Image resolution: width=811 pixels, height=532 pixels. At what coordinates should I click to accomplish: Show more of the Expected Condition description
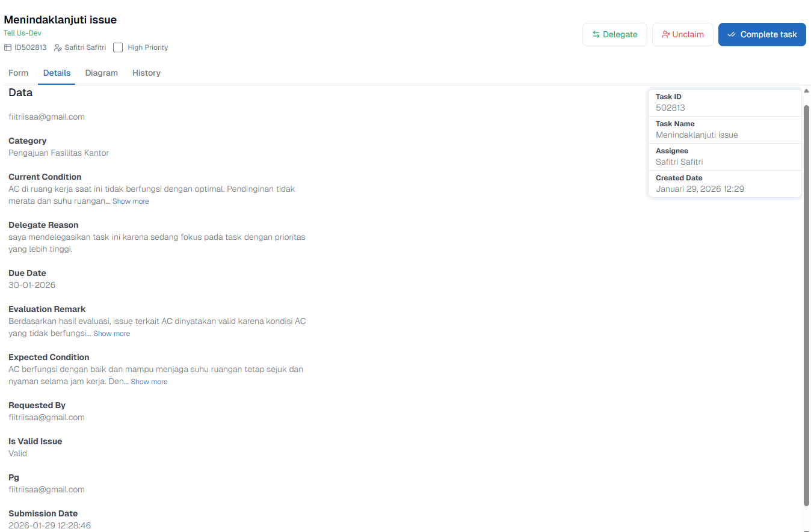click(x=149, y=381)
